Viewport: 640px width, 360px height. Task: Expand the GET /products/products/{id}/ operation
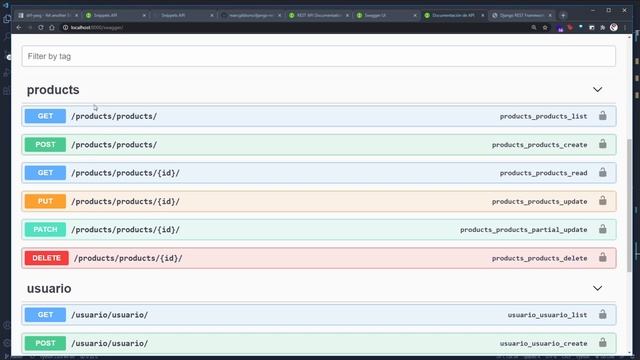click(x=319, y=173)
